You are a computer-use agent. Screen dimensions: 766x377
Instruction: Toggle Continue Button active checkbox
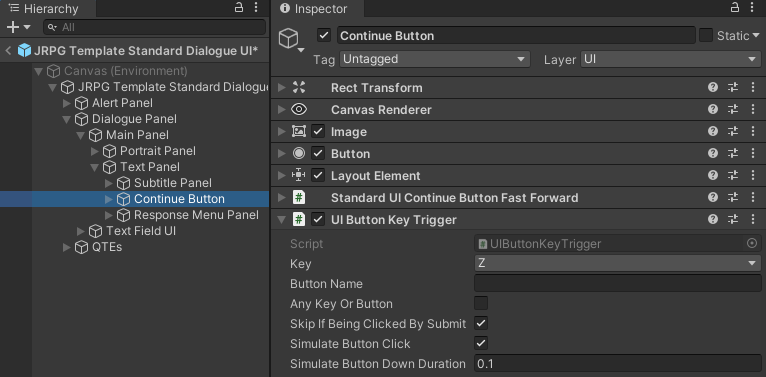coord(323,35)
